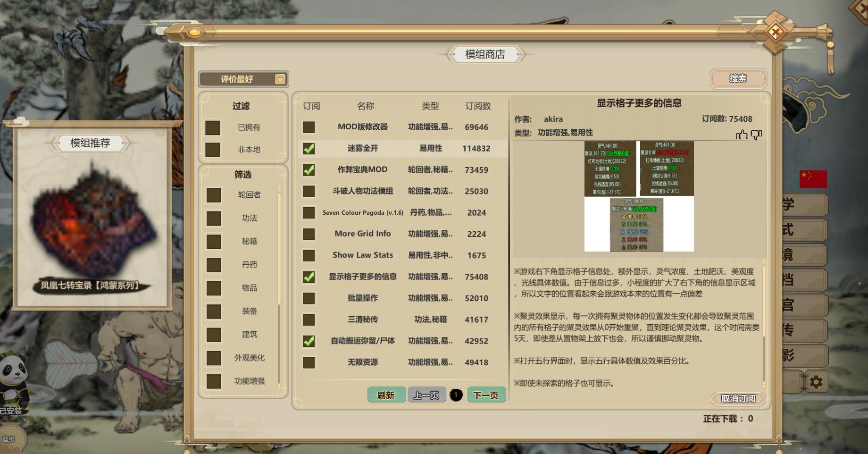Select the More Grid Info mod name

[363, 234]
